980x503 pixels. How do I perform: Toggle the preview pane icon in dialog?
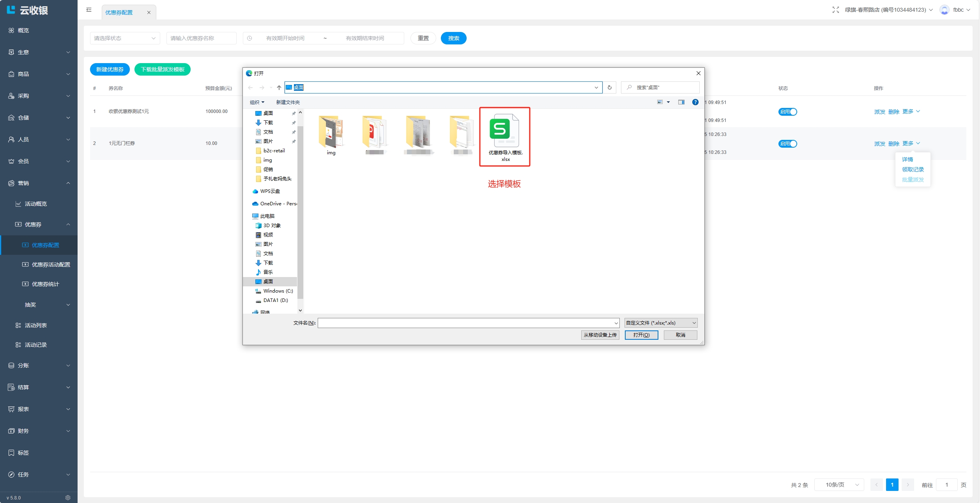coord(681,102)
